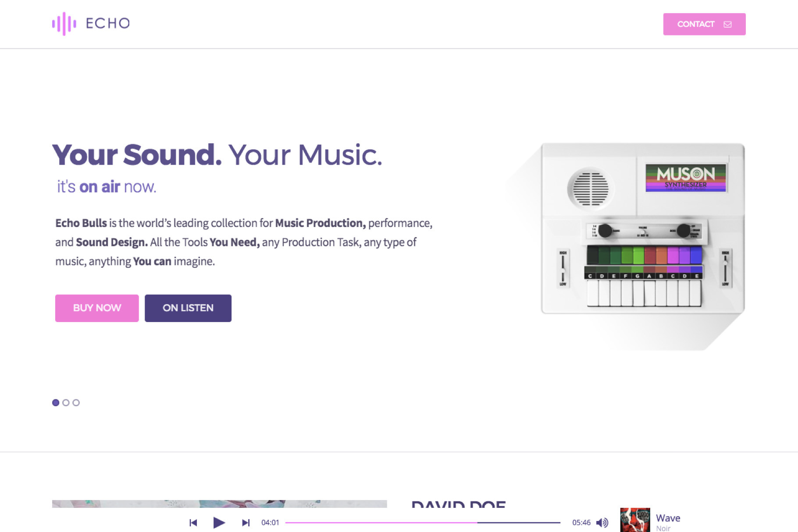
Task: Select the first carousel slide dot
Action: click(x=56, y=403)
